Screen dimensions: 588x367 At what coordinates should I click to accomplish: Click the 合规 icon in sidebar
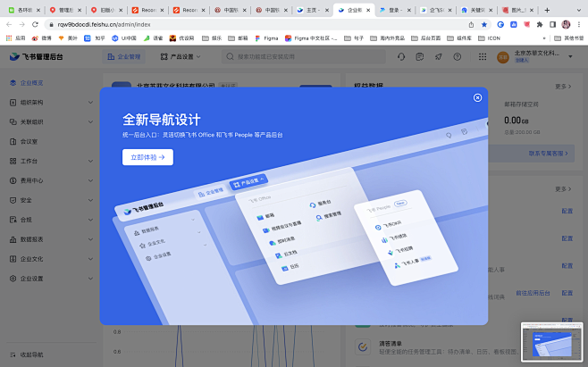[x=11, y=220]
